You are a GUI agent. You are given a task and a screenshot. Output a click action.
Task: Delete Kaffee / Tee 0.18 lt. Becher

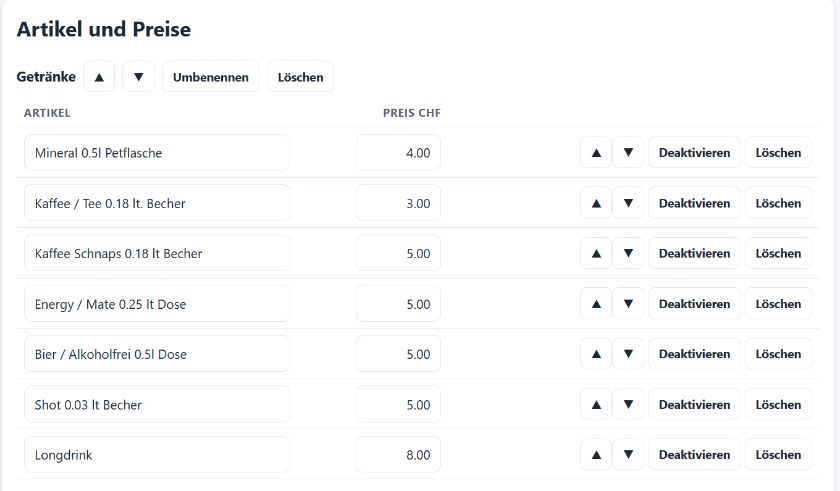[778, 203]
